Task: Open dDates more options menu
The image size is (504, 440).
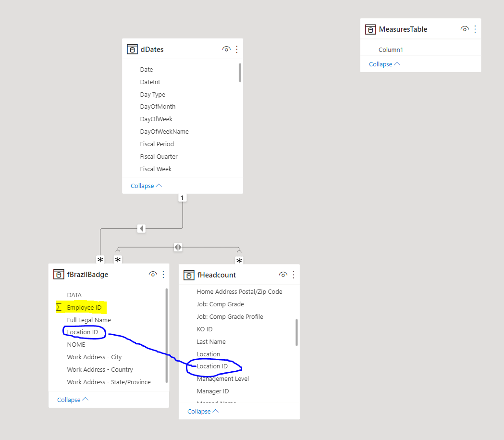Action: click(x=237, y=49)
